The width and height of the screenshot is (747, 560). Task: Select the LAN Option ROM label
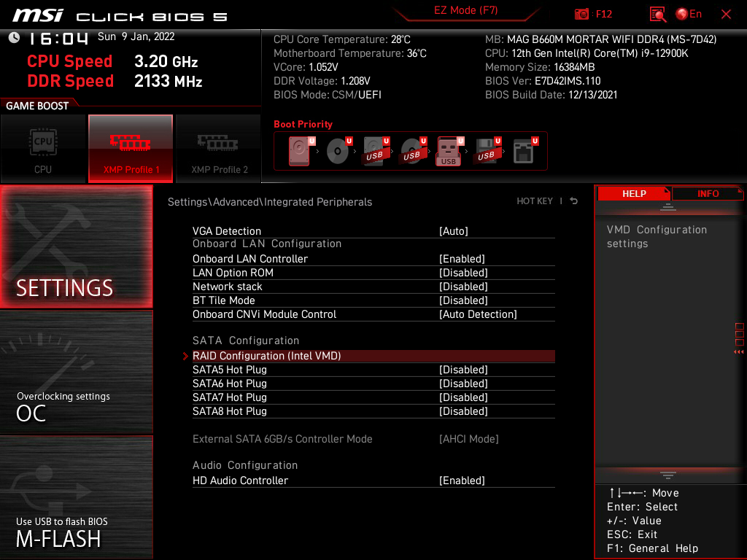tap(233, 273)
